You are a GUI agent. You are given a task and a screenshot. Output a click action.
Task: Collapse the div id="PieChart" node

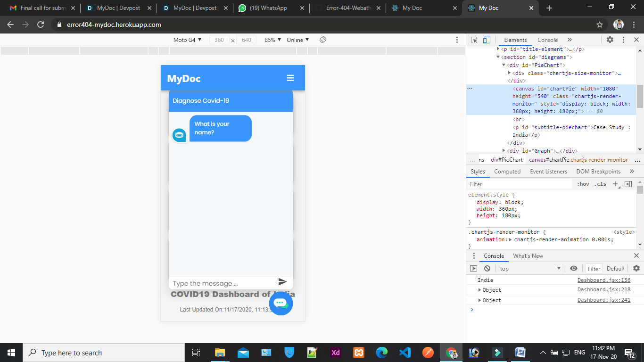504,65
